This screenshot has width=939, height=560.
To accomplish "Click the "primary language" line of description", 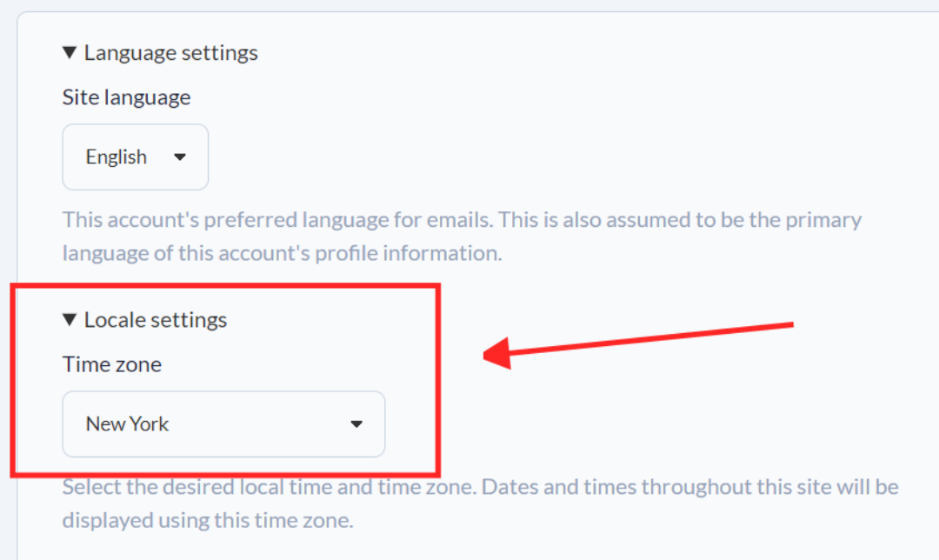I will click(x=283, y=253).
